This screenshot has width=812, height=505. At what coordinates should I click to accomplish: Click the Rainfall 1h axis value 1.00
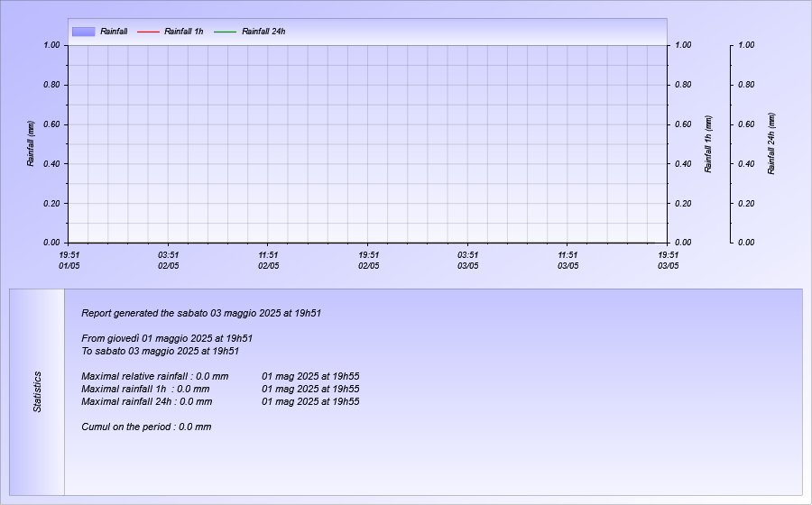(x=683, y=45)
